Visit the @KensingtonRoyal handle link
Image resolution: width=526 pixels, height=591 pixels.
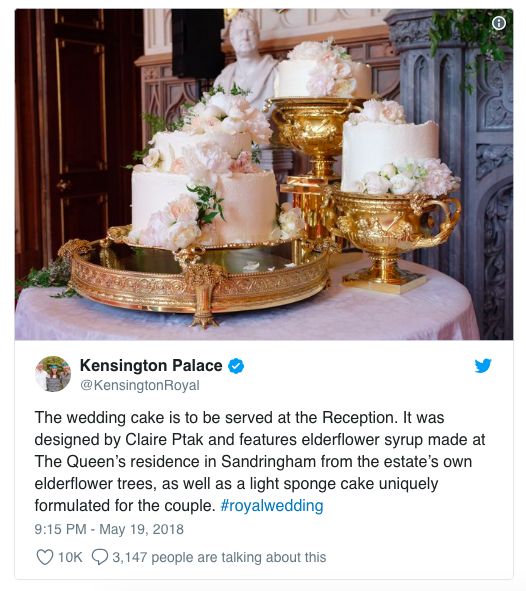pos(140,386)
